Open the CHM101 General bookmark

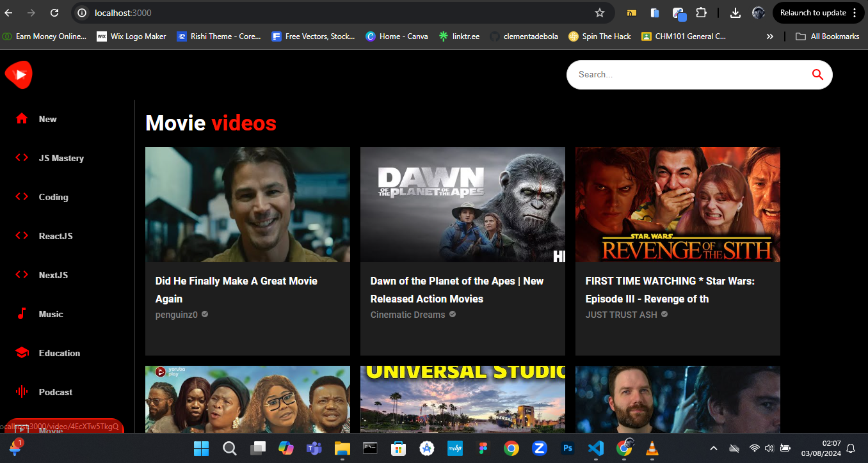(684, 36)
